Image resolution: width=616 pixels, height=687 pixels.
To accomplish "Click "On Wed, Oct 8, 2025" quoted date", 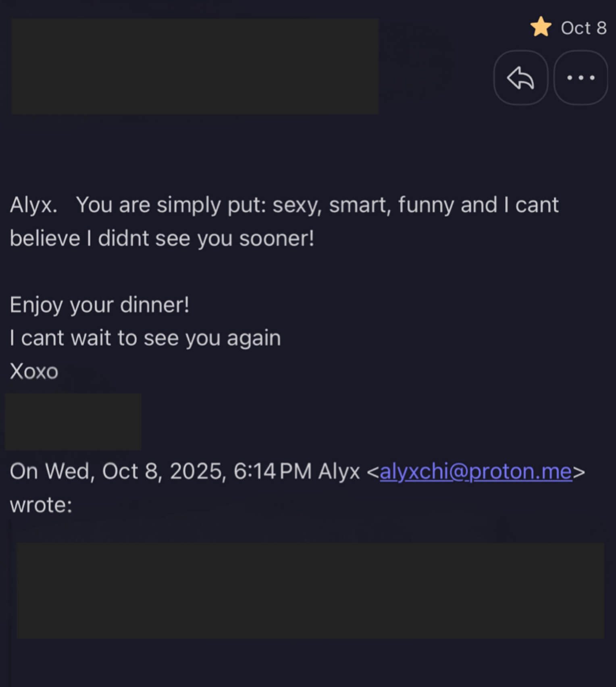I will pyautogui.click(x=116, y=471).
